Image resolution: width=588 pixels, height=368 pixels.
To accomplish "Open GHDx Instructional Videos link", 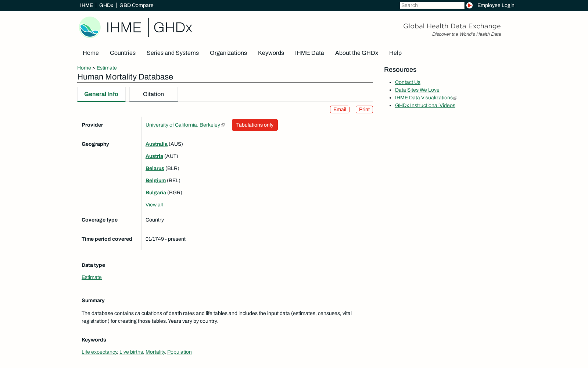I will tap(425, 106).
